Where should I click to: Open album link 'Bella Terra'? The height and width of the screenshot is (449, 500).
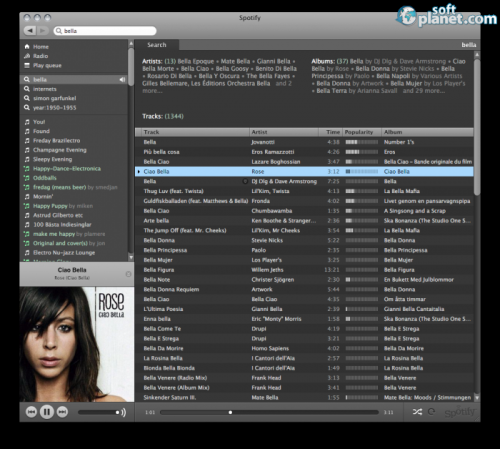click(332, 91)
